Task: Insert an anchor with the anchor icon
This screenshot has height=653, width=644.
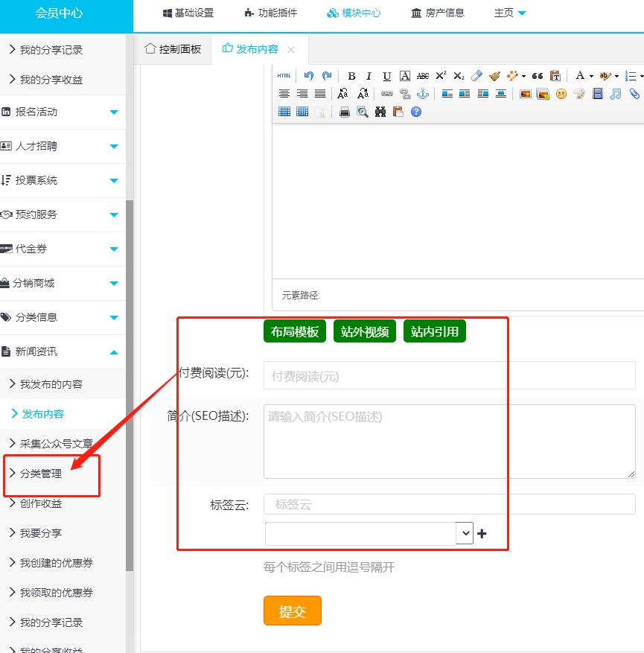Action: (423, 94)
